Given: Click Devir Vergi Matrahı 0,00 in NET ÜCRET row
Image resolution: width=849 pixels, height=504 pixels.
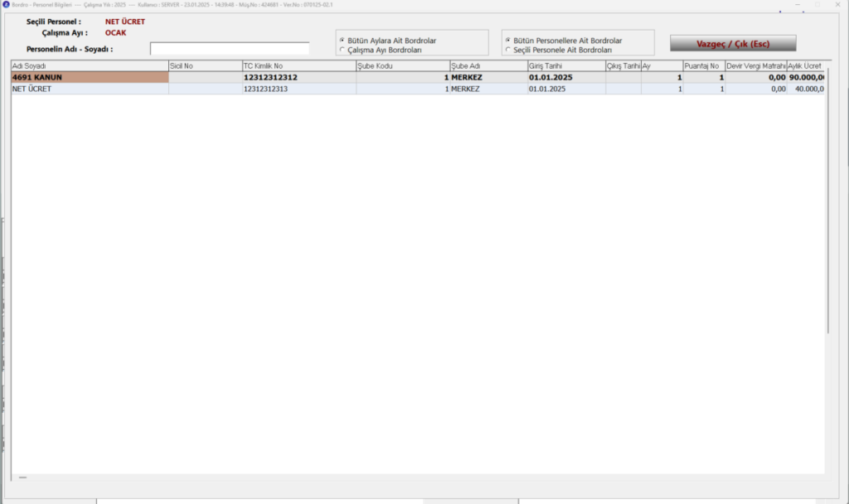Looking at the screenshot, I should (756, 89).
